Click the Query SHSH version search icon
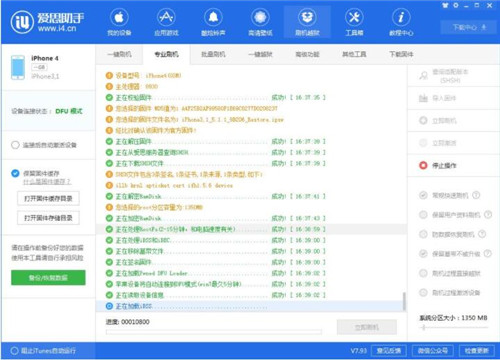This screenshot has width=500, height=360. click(423, 76)
